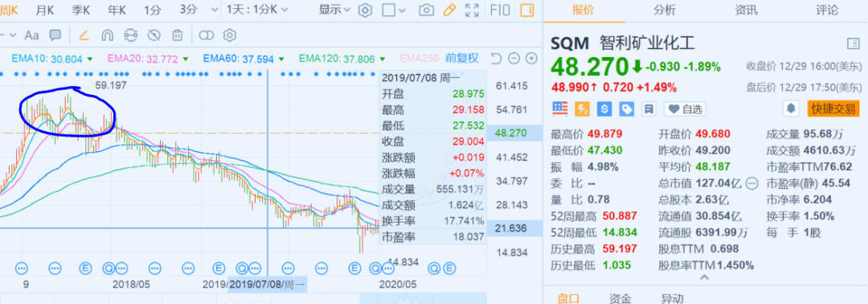This screenshot has width=868, height=304.
Task: Delete drawings with the trash icon
Action: 177,35
